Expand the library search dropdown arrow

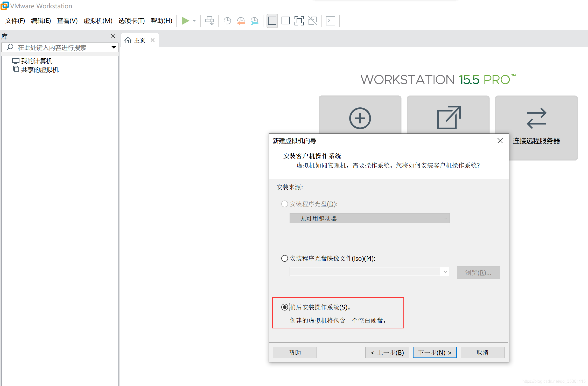pyautogui.click(x=113, y=47)
